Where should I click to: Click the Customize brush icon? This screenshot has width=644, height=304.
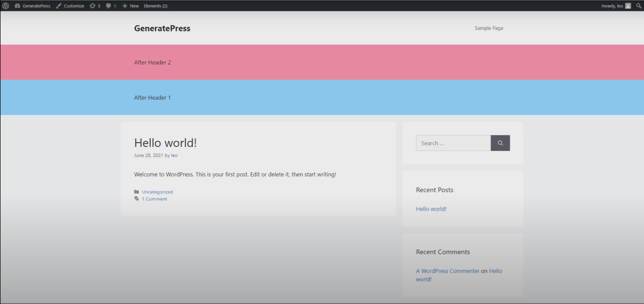59,6
